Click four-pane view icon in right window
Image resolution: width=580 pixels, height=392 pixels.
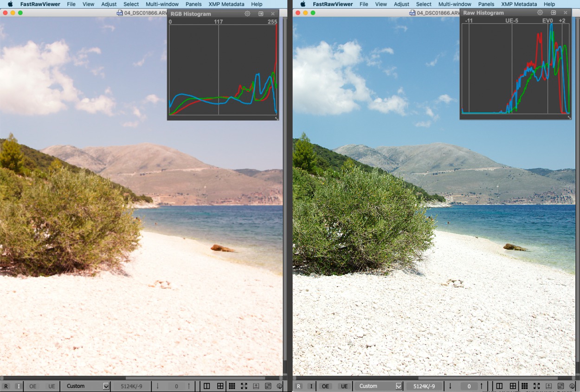[x=513, y=386]
